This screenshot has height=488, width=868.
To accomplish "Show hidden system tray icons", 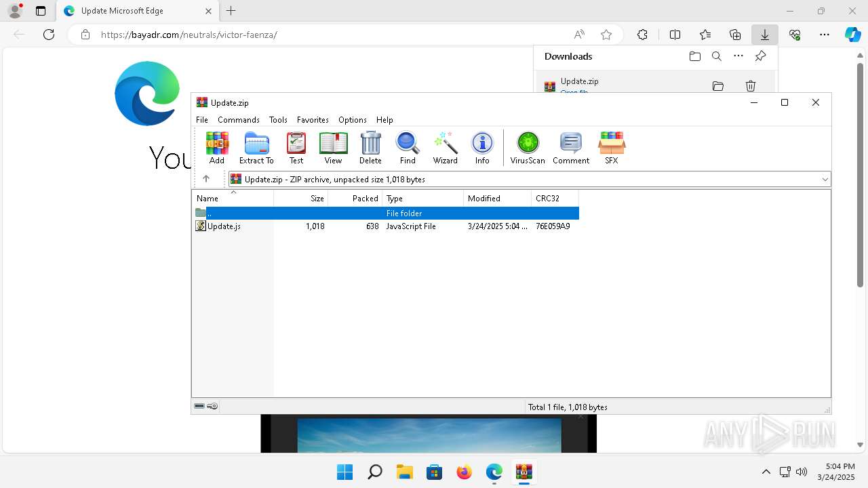I will (766, 472).
